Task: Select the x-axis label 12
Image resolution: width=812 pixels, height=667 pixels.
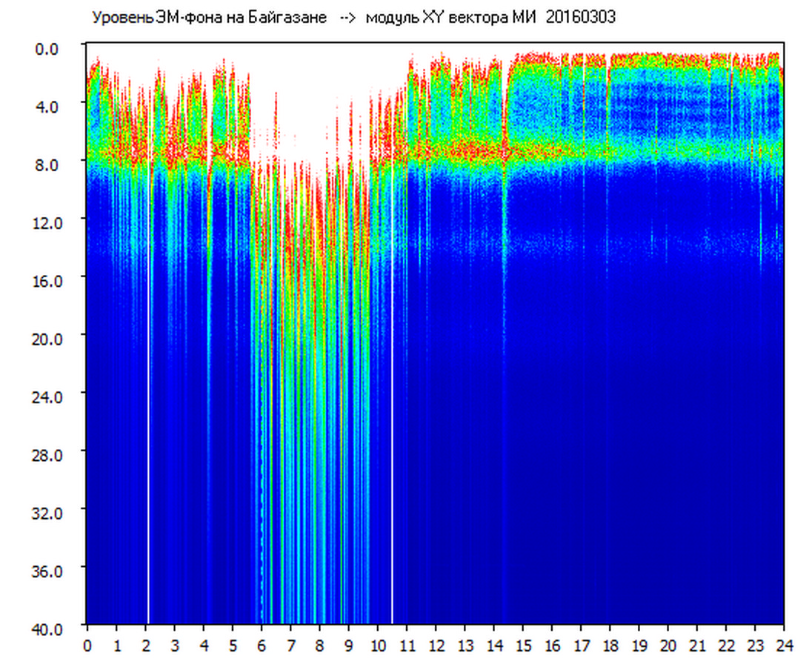Action: pos(436,646)
